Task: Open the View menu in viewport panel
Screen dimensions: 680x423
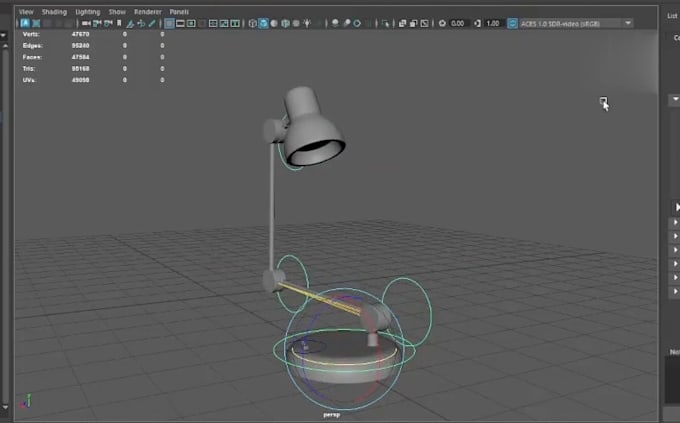Action: click(26, 12)
